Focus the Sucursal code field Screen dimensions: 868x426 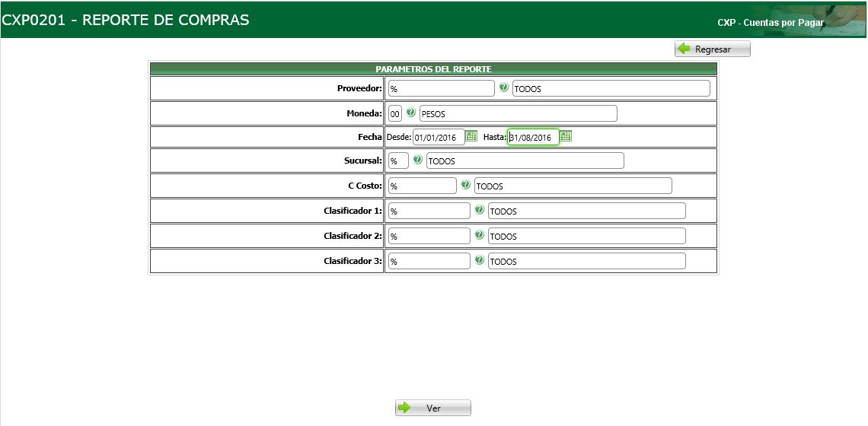(x=398, y=161)
